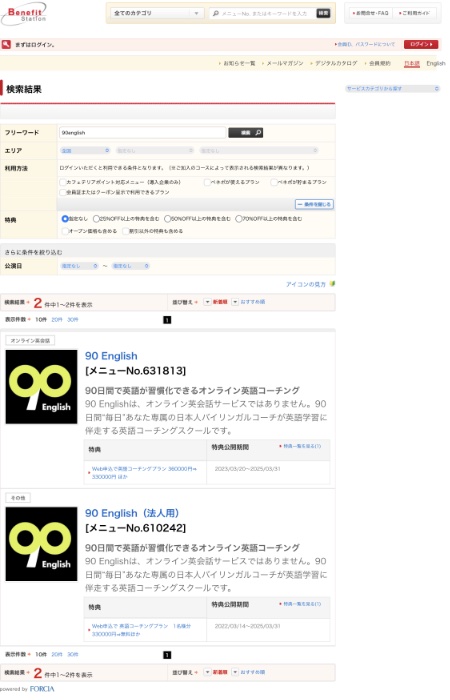450x700 pixels.
Task: Expand the first エリア dropdown
Action: tap(85, 150)
